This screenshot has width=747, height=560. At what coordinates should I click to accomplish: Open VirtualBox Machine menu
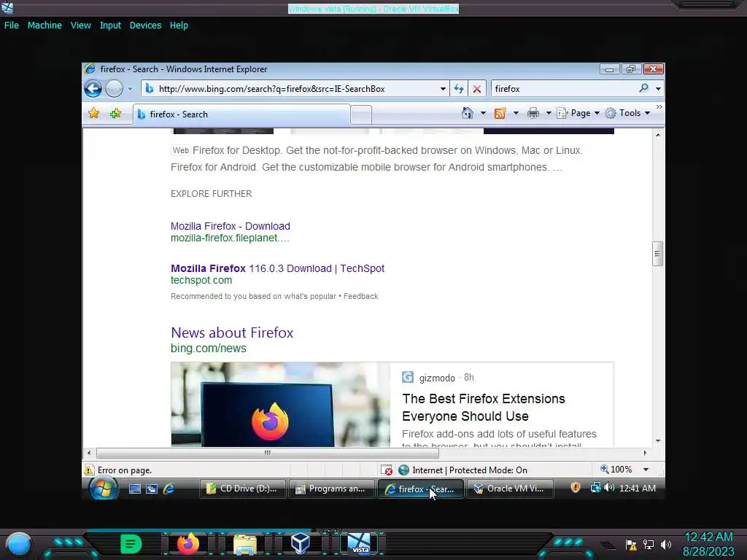pos(44,26)
